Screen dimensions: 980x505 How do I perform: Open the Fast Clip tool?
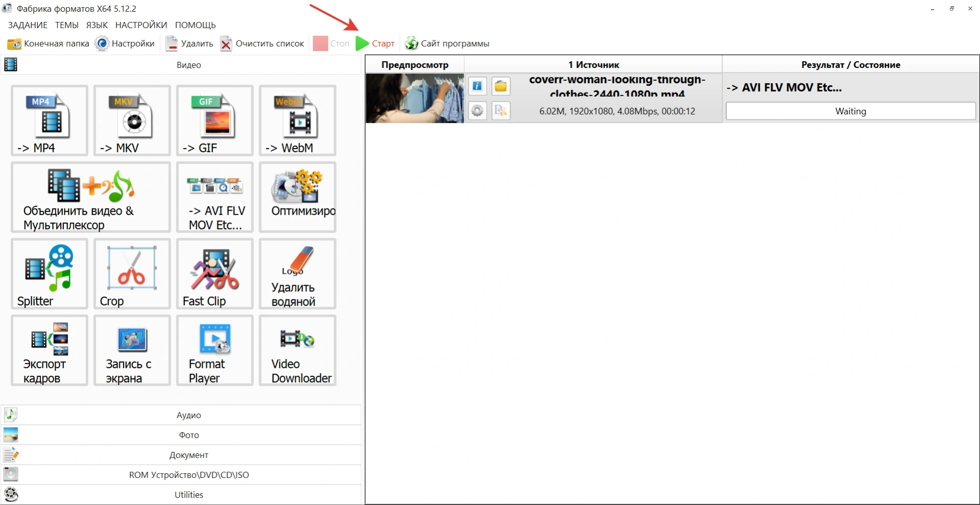pos(214,274)
